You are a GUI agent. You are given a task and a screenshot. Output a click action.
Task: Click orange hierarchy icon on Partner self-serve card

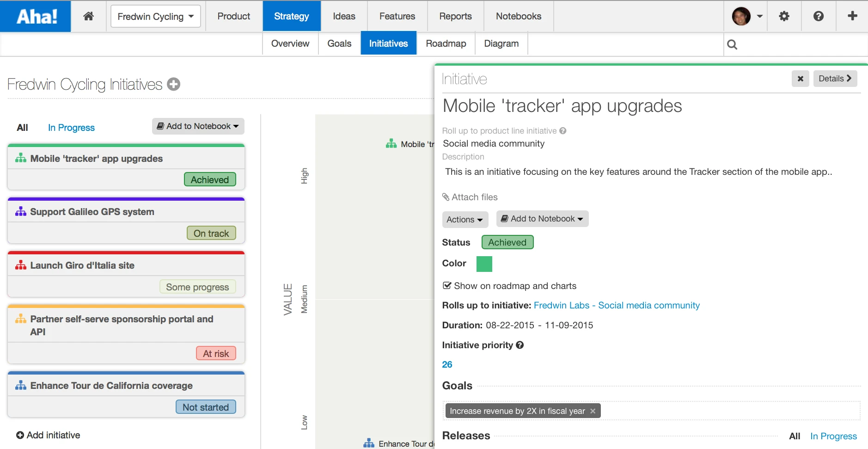pyautogui.click(x=21, y=319)
